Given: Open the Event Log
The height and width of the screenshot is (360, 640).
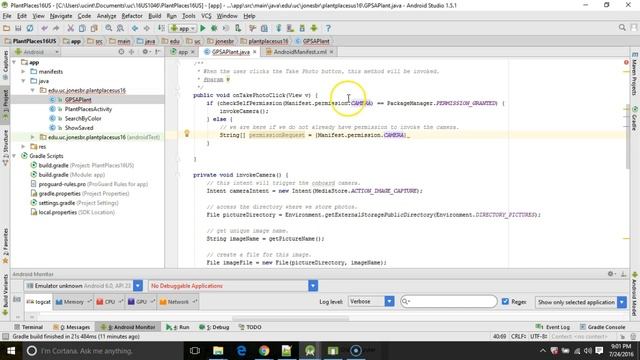Looking at the screenshot, I should coord(552,327).
